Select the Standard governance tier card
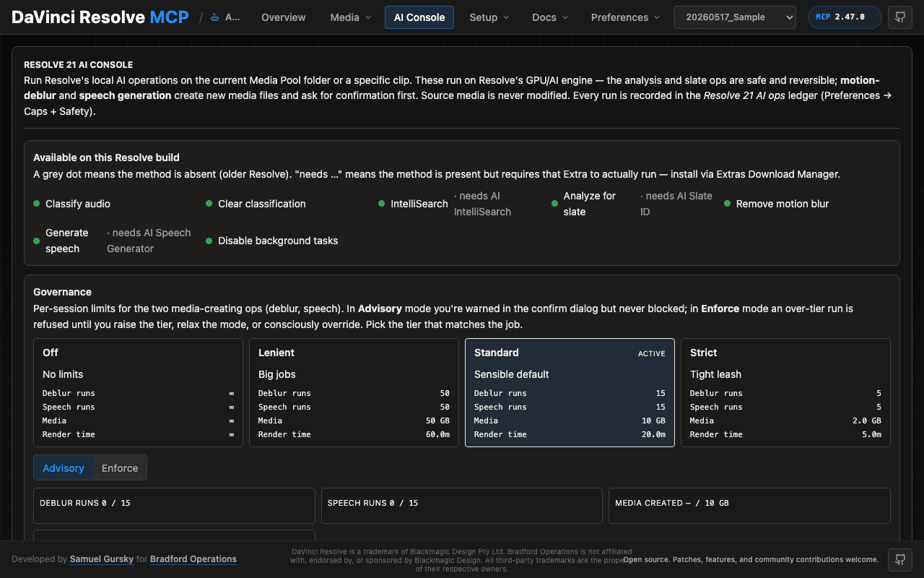This screenshot has height=578, width=924. [570, 393]
